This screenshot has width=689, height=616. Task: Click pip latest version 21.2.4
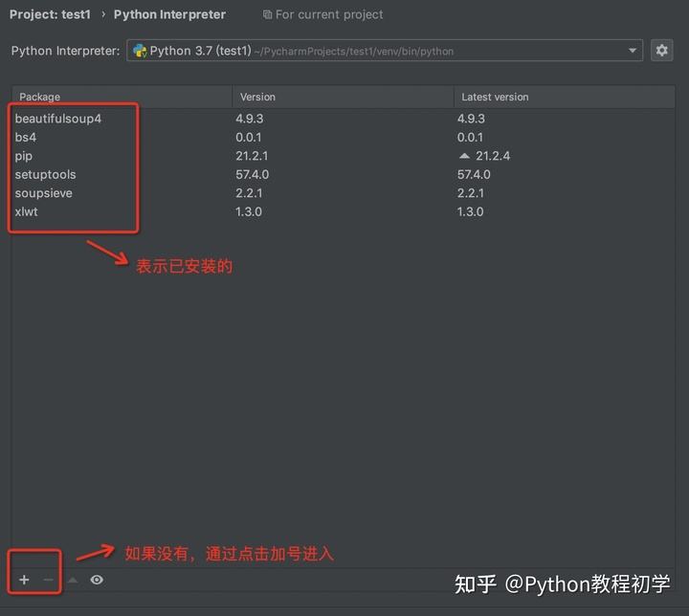click(x=493, y=156)
